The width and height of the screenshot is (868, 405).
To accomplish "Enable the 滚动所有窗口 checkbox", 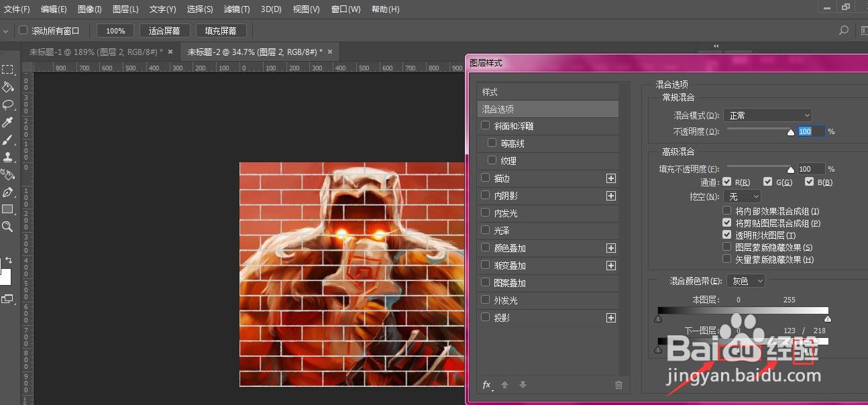I will click(23, 30).
